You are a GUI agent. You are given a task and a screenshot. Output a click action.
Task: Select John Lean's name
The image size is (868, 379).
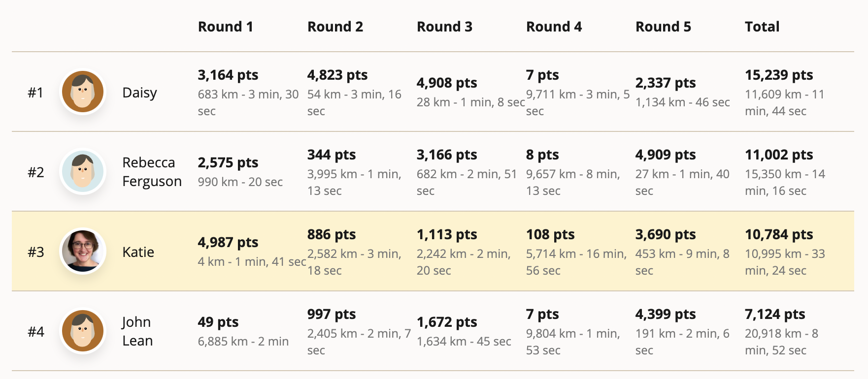click(137, 331)
